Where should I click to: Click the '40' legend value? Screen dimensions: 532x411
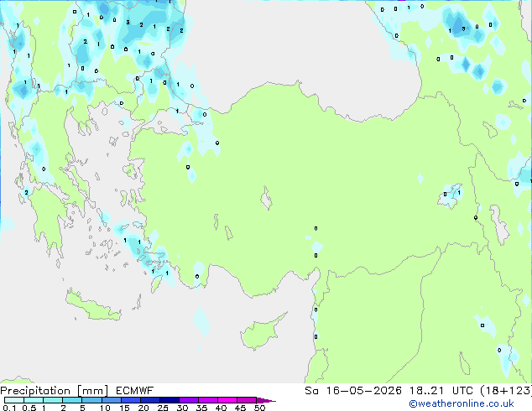coord(221,408)
